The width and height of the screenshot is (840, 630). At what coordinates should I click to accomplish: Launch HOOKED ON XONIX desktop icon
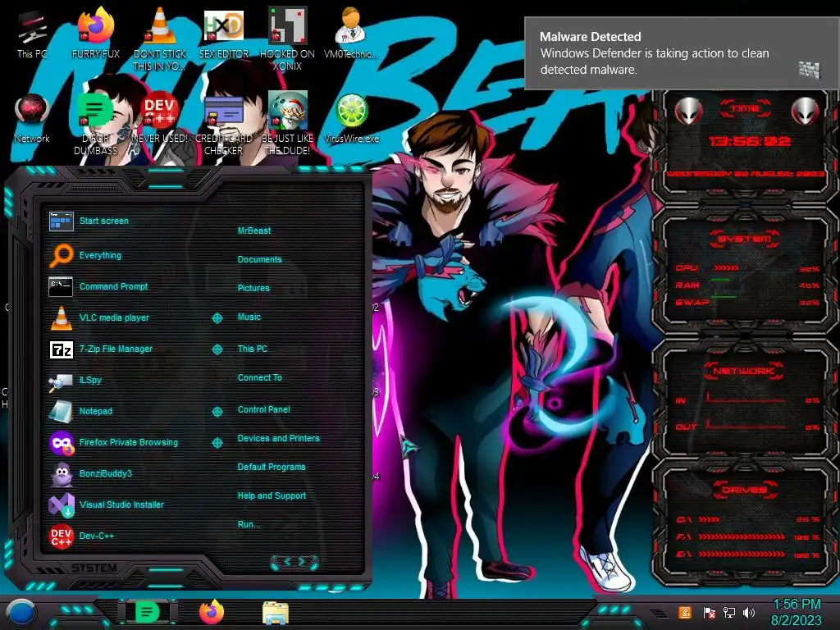click(287, 39)
